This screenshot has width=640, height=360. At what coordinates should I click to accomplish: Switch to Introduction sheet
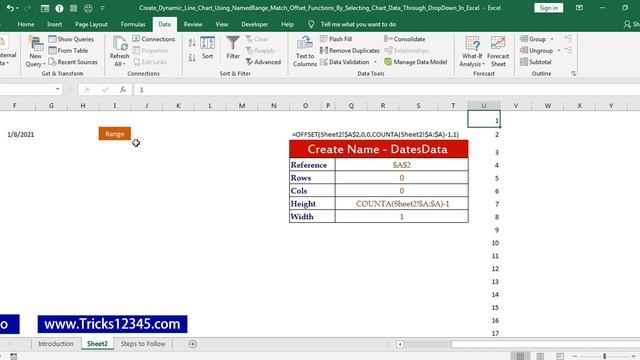tap(56, 344)
